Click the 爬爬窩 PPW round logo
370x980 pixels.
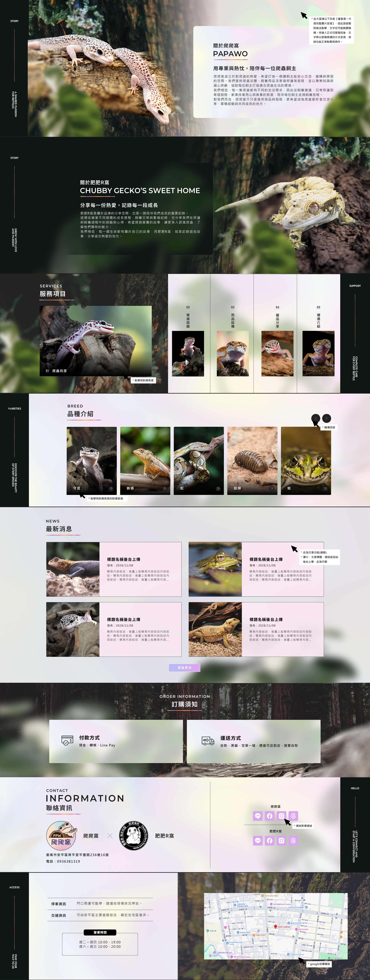pyautogui.click(x=62, y=836)
